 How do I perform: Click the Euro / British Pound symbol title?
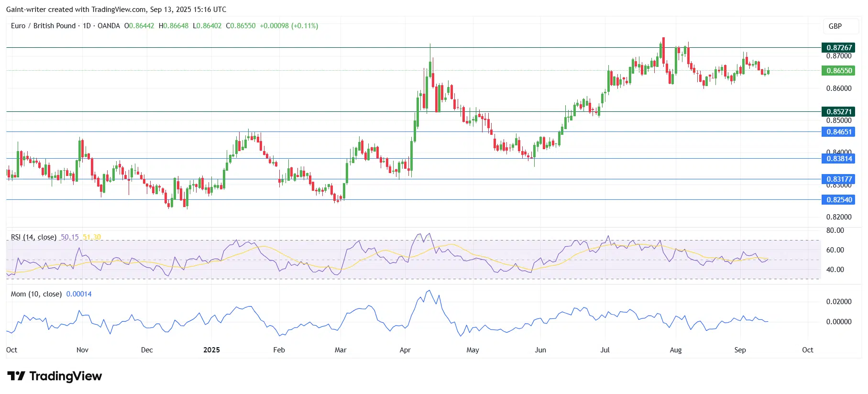click(x=43, y=26)
